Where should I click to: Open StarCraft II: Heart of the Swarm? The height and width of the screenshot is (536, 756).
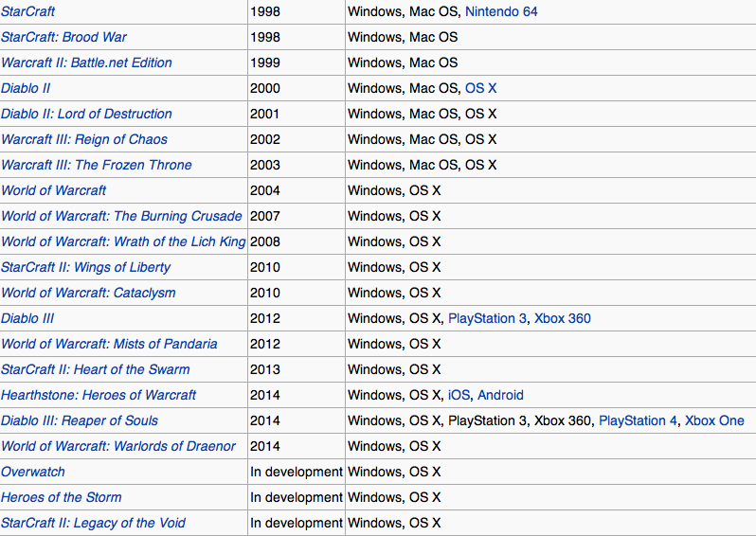coord(96,369)
